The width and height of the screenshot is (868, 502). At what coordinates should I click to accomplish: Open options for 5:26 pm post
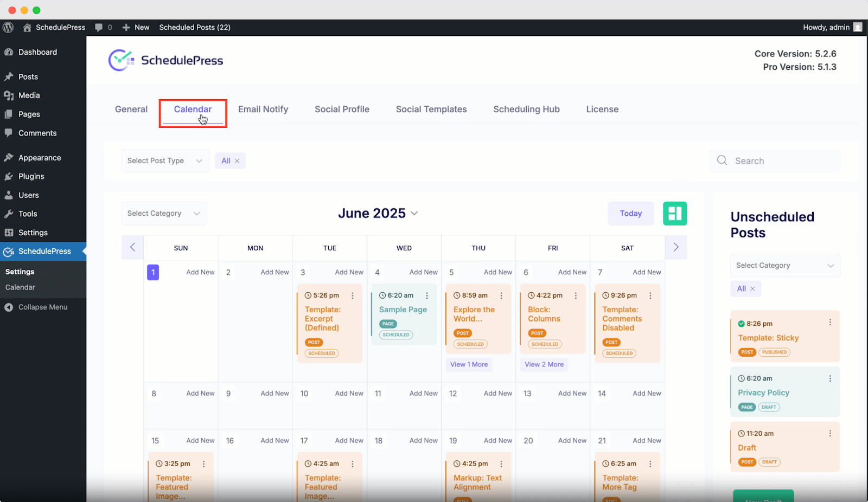(x=353, y=295)
